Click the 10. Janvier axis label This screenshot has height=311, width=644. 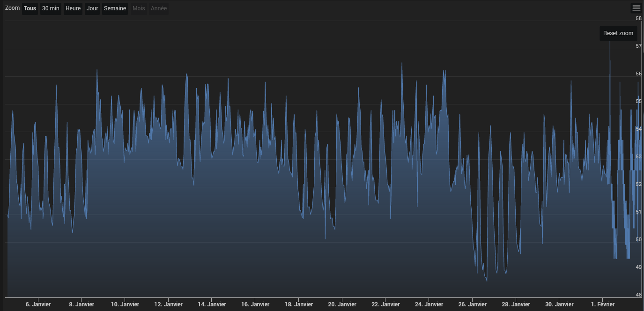point(125,304)
